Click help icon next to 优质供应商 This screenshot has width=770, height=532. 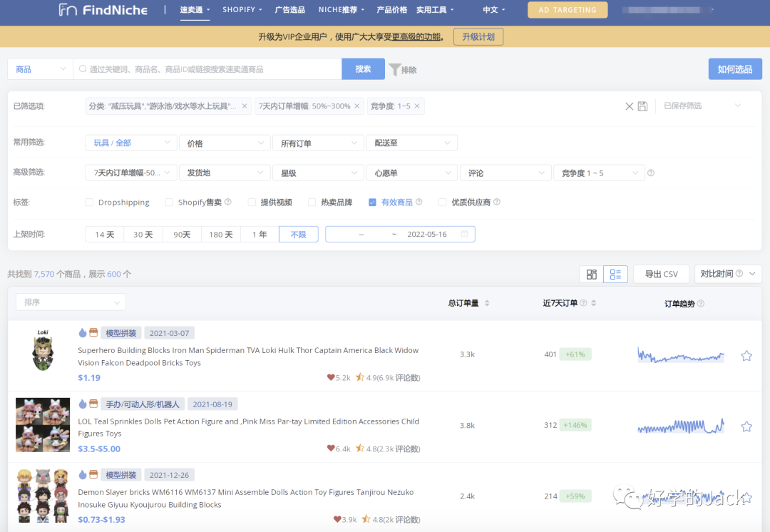click(497, 202)
